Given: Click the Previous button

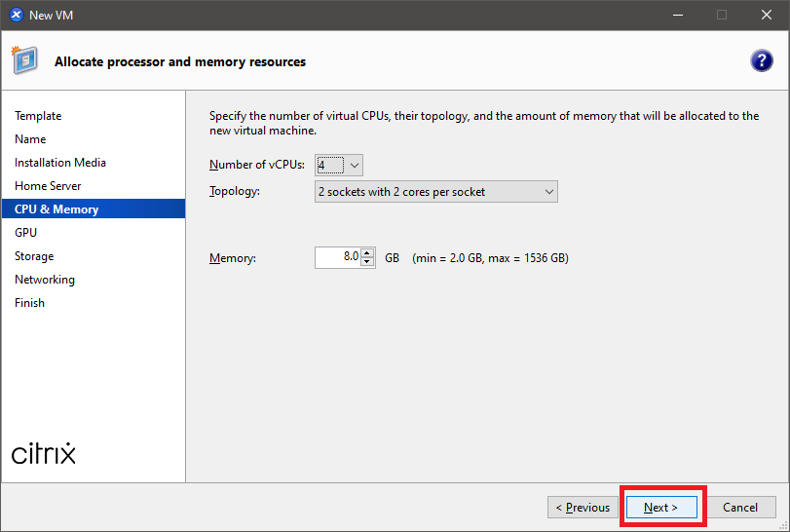Looking at the screenshot, I should point(583,508).
